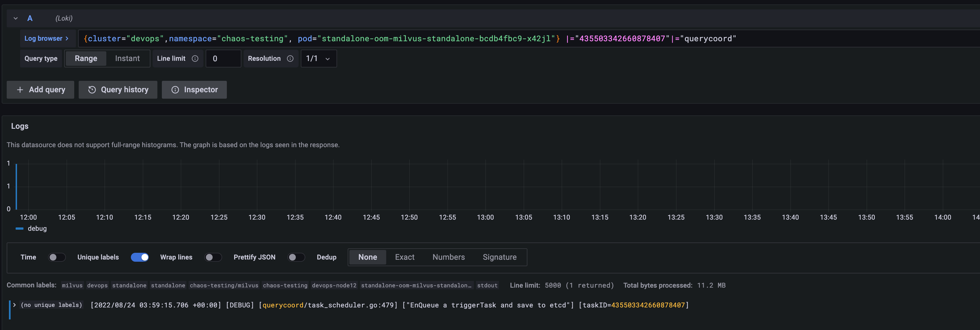The height and width of the screenshot is (330, 980).
Task: Click the info icon next to Resolution
Action: [290, 59]
